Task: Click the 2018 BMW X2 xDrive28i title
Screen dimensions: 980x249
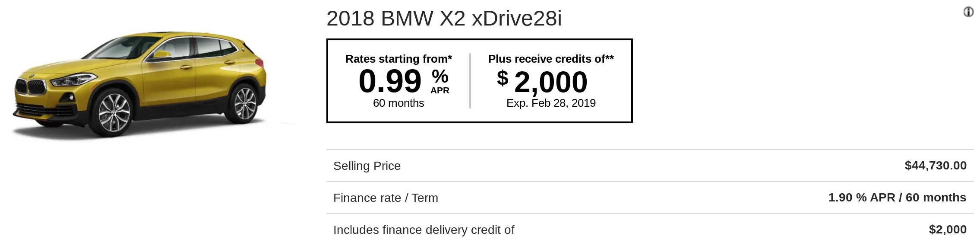Action: (x=444, y=19)
